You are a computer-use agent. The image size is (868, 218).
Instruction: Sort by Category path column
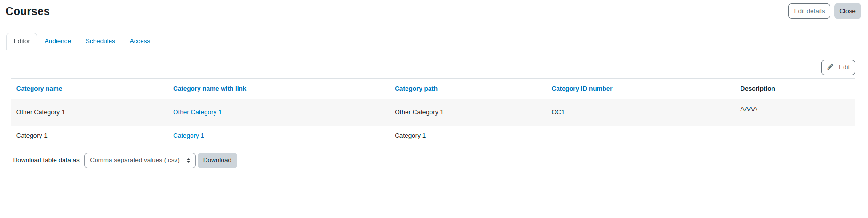coord(416,89)
